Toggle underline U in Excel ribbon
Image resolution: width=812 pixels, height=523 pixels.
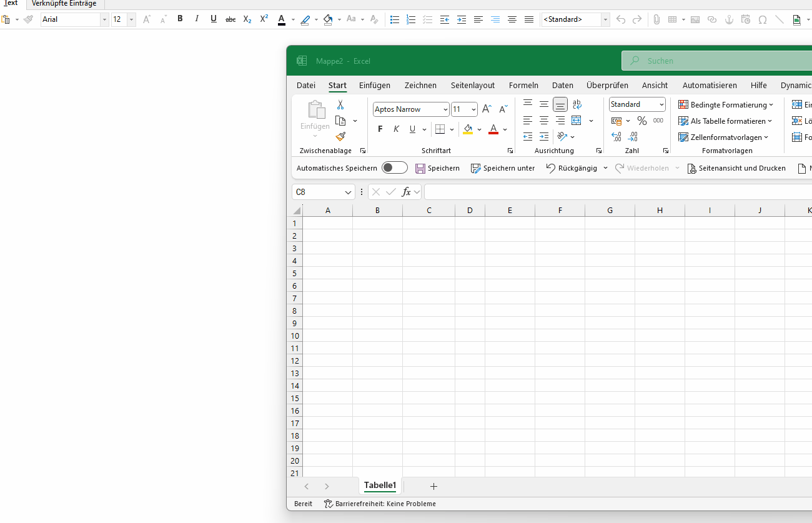412,129
